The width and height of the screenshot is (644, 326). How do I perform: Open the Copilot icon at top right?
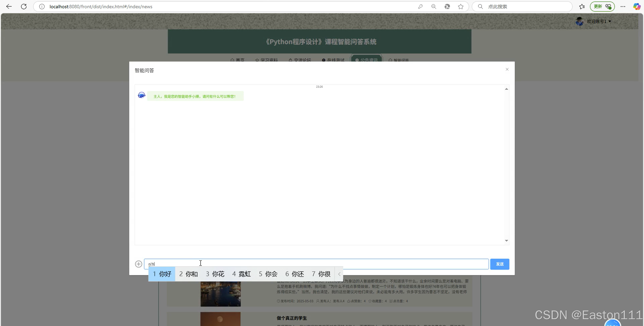637,6
